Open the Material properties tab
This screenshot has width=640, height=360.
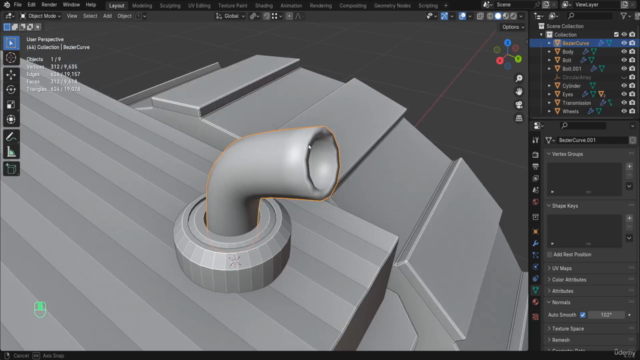pos(536,302)
